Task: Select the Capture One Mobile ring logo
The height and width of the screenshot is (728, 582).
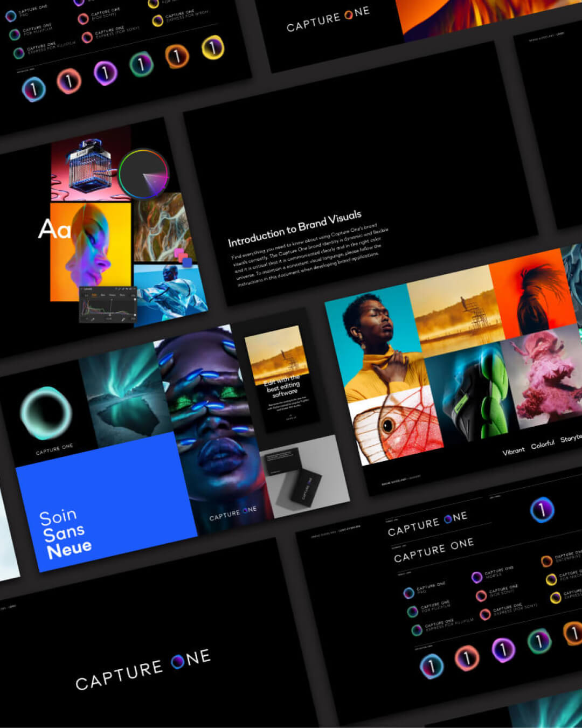Action: (477, 578)
